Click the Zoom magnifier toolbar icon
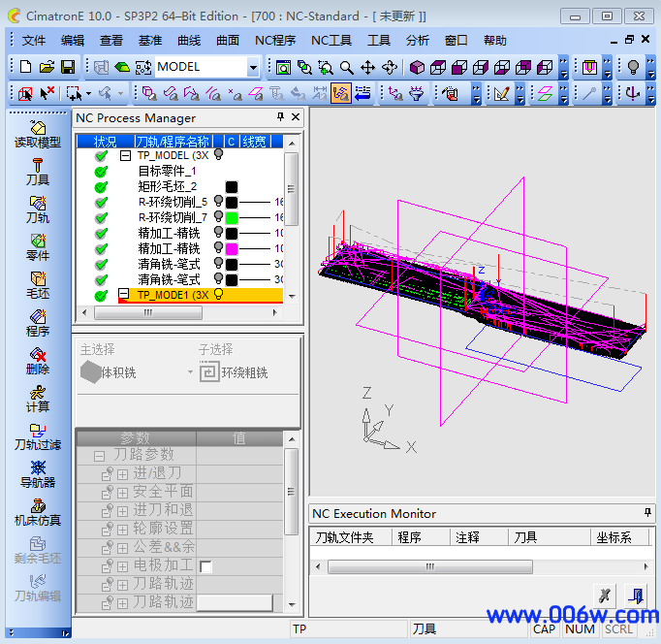 click(x=347, y=68)
